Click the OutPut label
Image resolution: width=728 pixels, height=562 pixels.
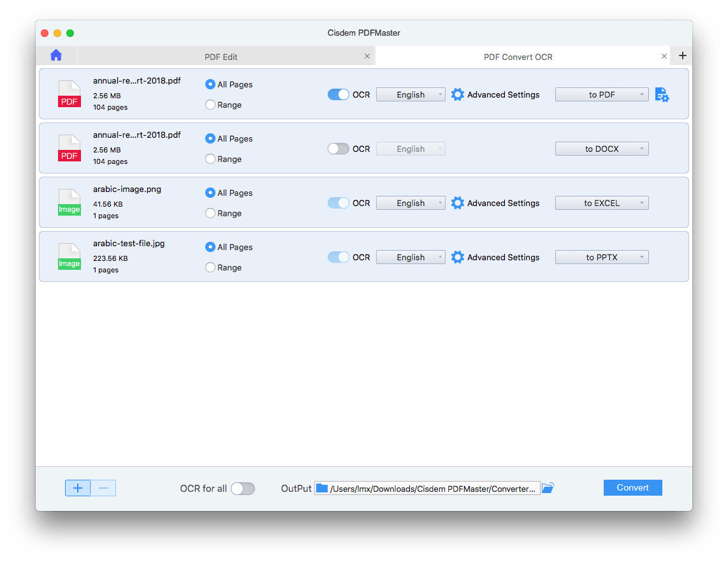point(296,489)
